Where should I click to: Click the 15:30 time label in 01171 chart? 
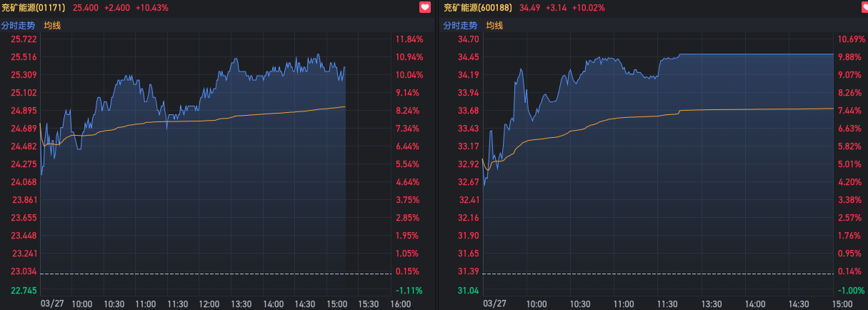point(369,304)
